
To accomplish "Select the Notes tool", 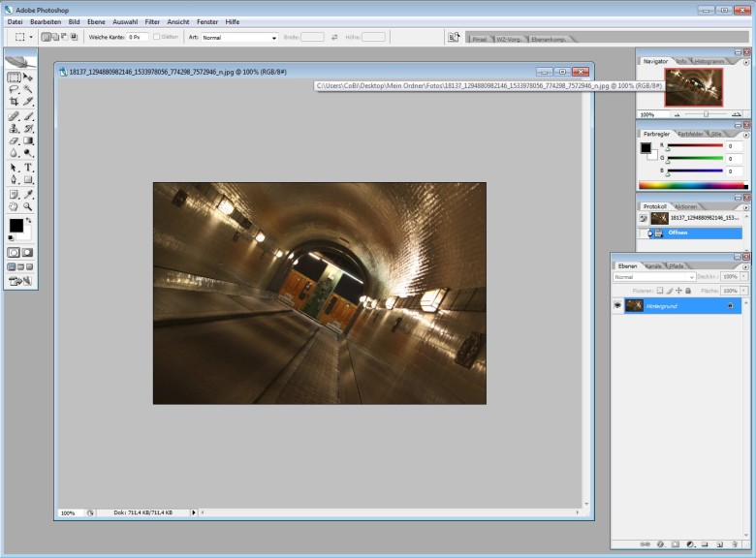I will pos(14,195).
